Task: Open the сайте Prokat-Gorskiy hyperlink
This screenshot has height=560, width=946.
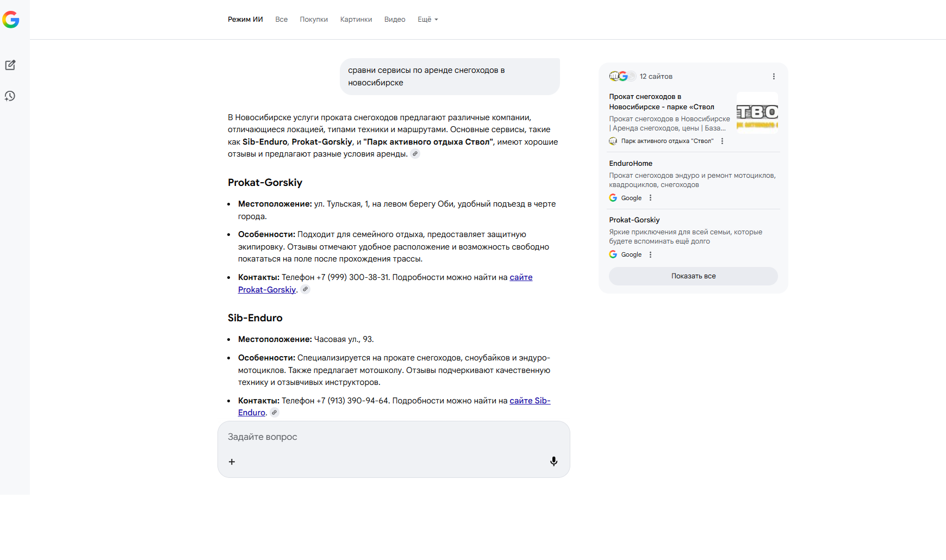Action: pos(266,290)
